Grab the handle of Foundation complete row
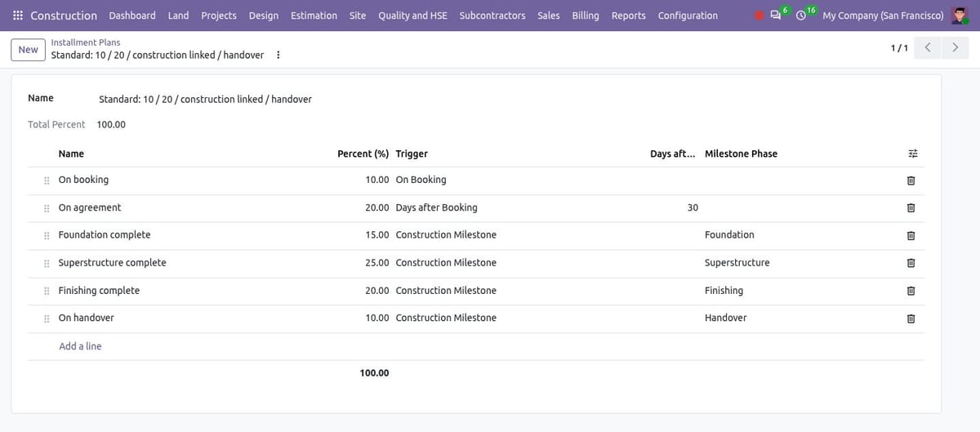 (x=47, y=235)
